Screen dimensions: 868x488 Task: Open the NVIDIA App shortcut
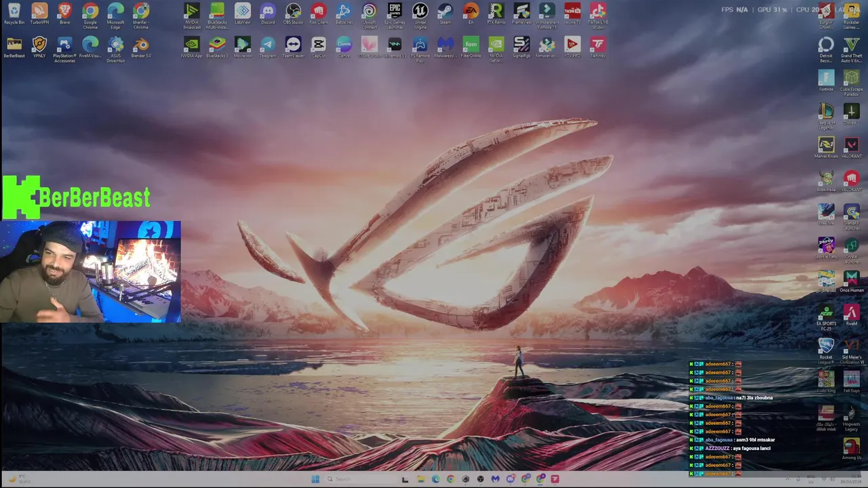click(x=192, y=47)
